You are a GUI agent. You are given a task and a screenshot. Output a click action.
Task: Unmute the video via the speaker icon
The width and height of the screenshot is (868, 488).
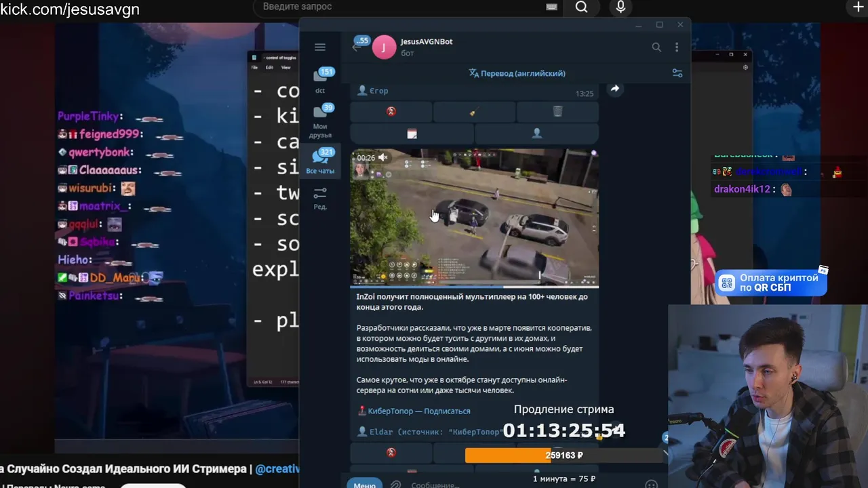(383, 157)
